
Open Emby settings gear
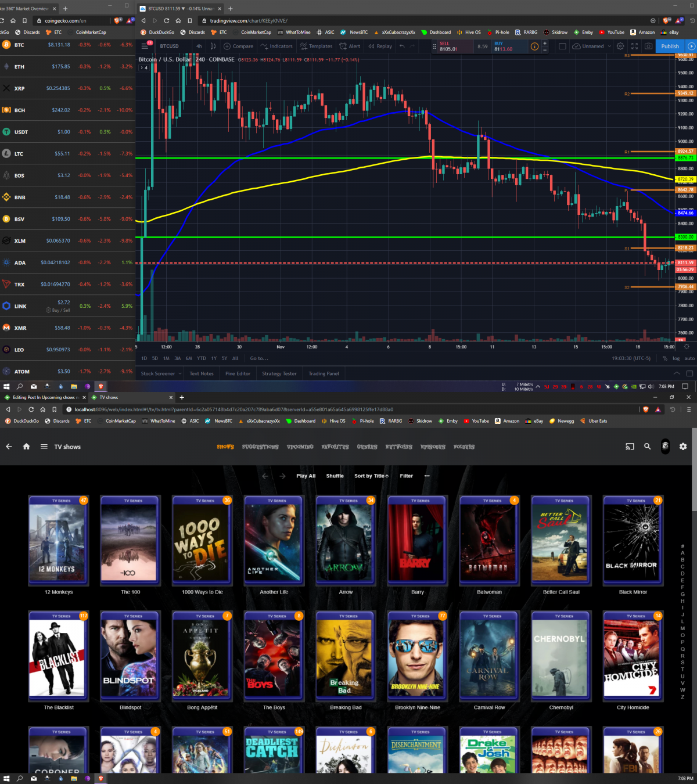(683, 447)
